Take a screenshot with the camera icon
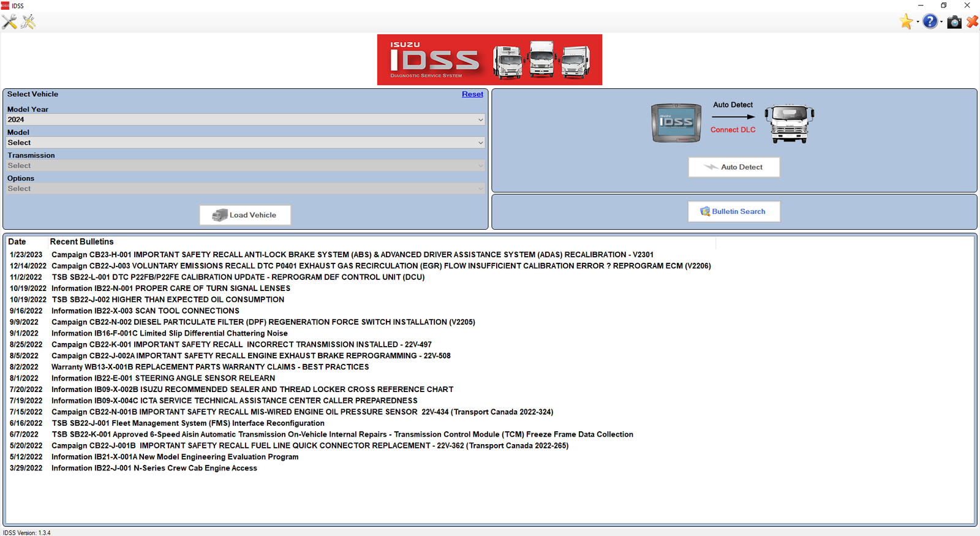Screen dimensions: 980x536 [954, 23]
